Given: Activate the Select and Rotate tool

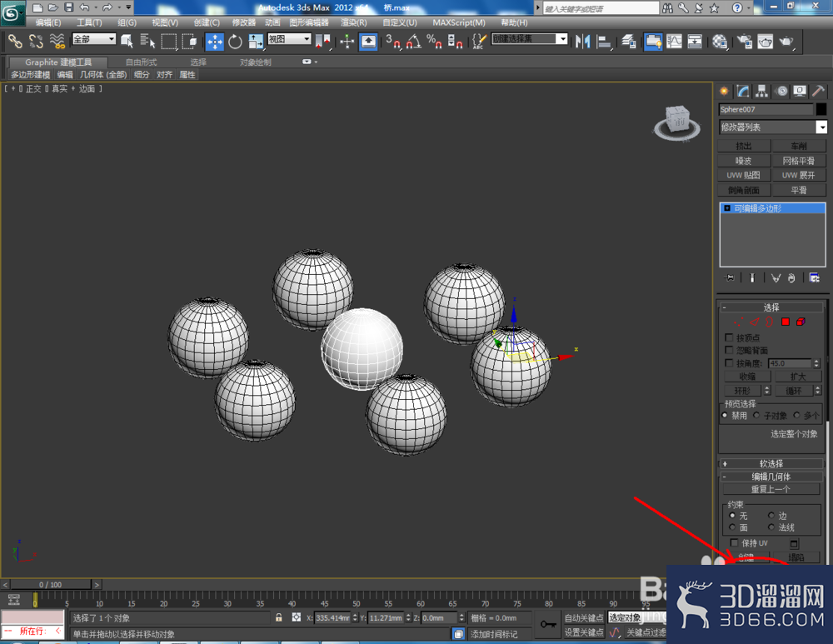Looking at the screenshot, I should pyautogui.click(x=235, y=42).
